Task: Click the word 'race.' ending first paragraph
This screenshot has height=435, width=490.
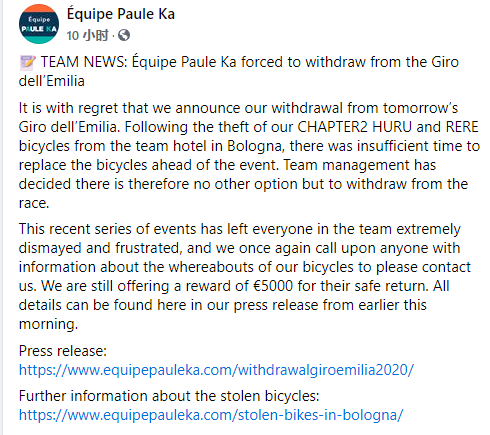Action: tap(34, 203)
